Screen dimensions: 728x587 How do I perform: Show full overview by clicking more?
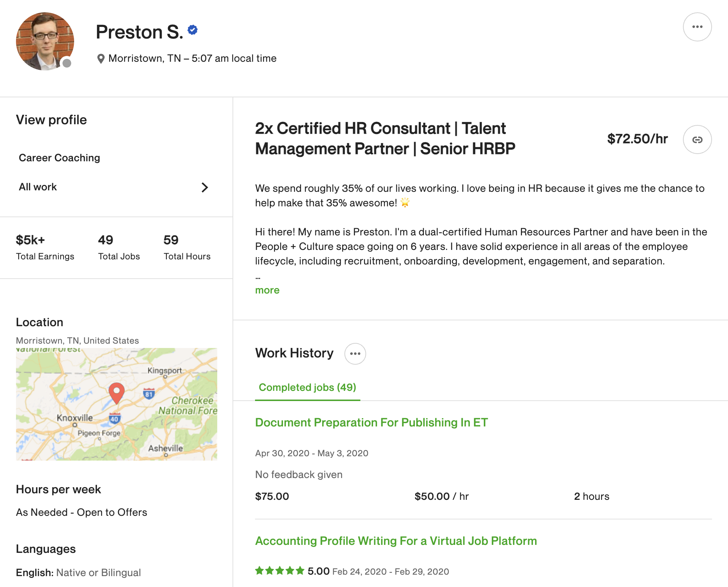coord(267,290)
